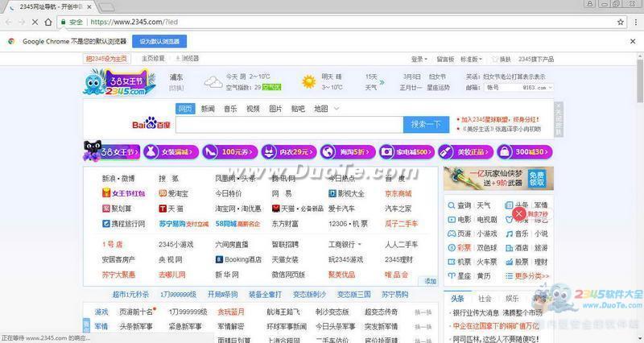
Task: Select the 图片 search tab
Action: pyautogui.click(x=275, y=109)
